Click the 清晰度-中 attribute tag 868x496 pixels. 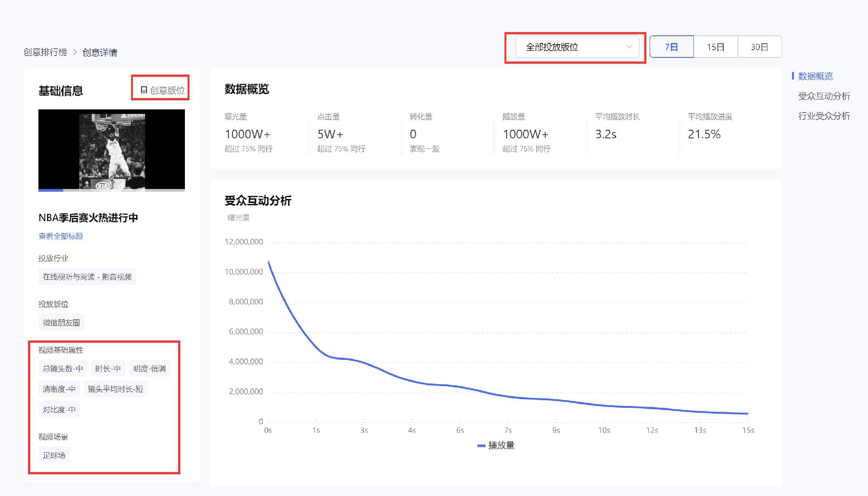(58, 388)
